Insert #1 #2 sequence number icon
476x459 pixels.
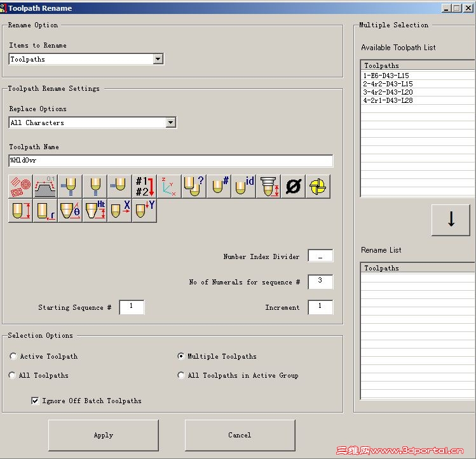[144, 187]
